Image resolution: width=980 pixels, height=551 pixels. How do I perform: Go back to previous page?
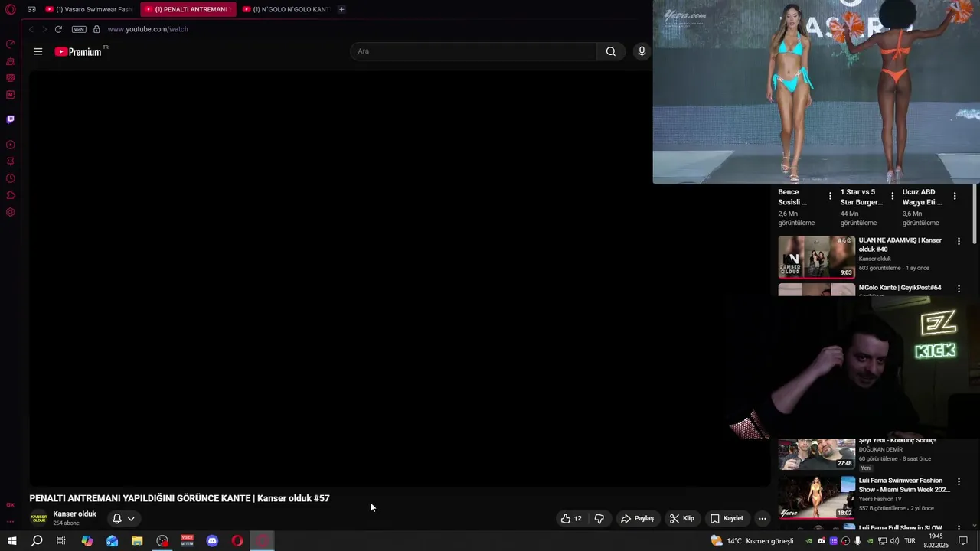click(x=31, y=29)
